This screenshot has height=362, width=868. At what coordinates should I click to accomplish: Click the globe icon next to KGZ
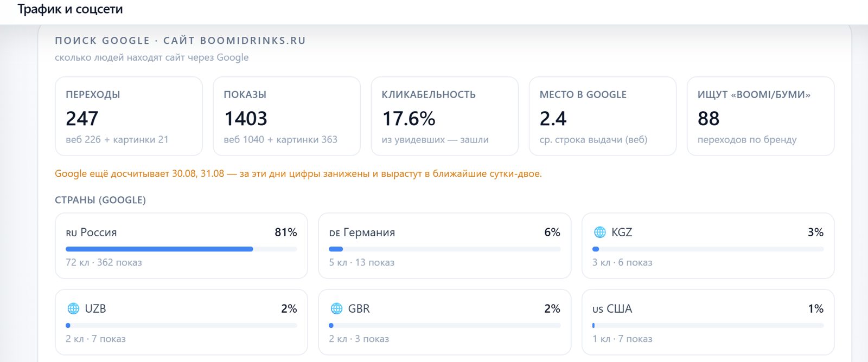coord(599,232)
